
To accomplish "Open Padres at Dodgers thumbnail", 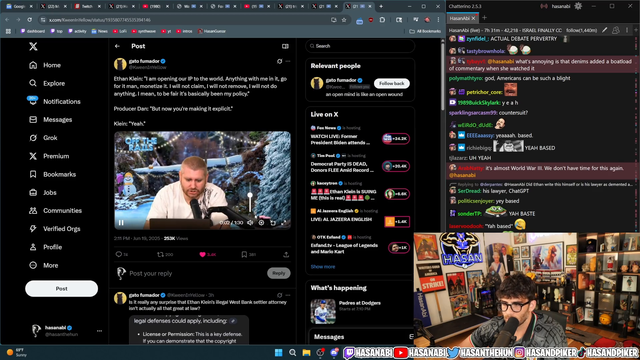I will (x=323, y=311).
